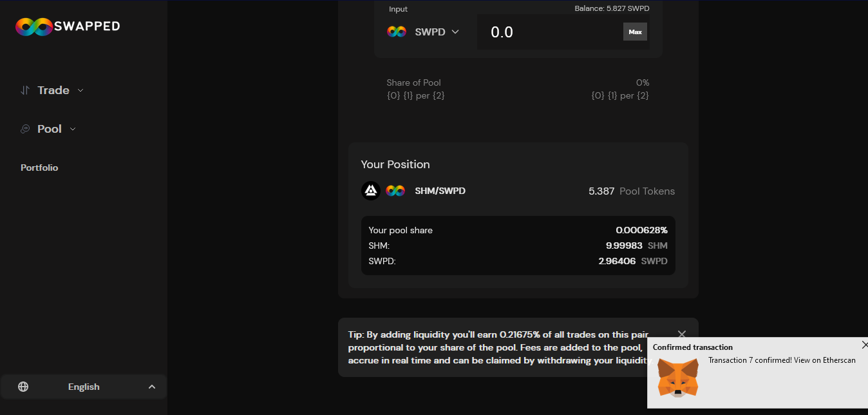This screenshot has width=868, height=415.
Task: Select the Pool menu item
Action: [x=50, y=129]
